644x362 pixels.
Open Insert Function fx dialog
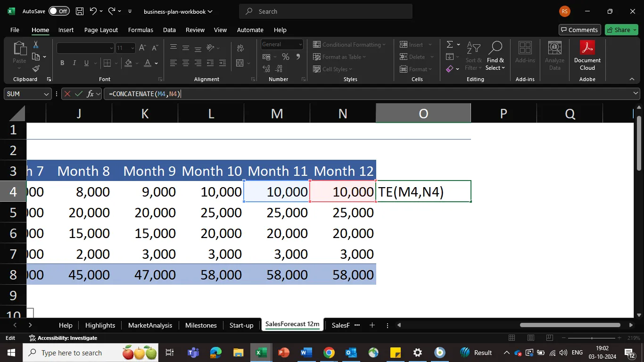(90, 94)
